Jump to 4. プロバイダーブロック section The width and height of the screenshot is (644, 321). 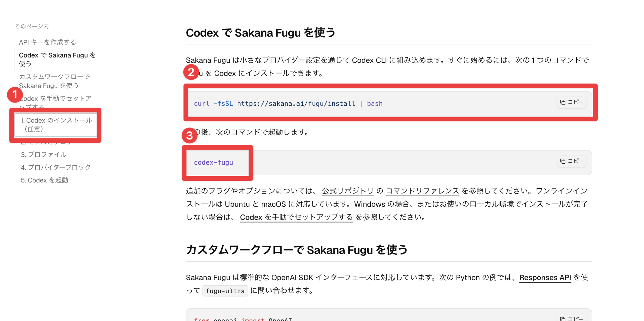(56, 167)
